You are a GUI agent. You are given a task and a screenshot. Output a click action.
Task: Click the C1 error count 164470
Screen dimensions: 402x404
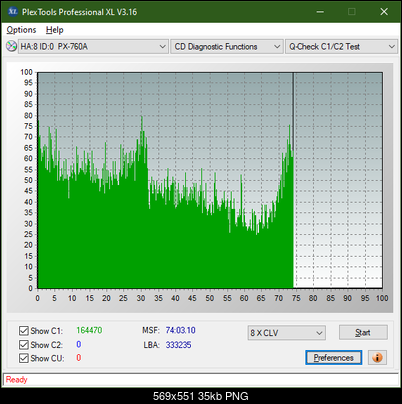point(89,330)
